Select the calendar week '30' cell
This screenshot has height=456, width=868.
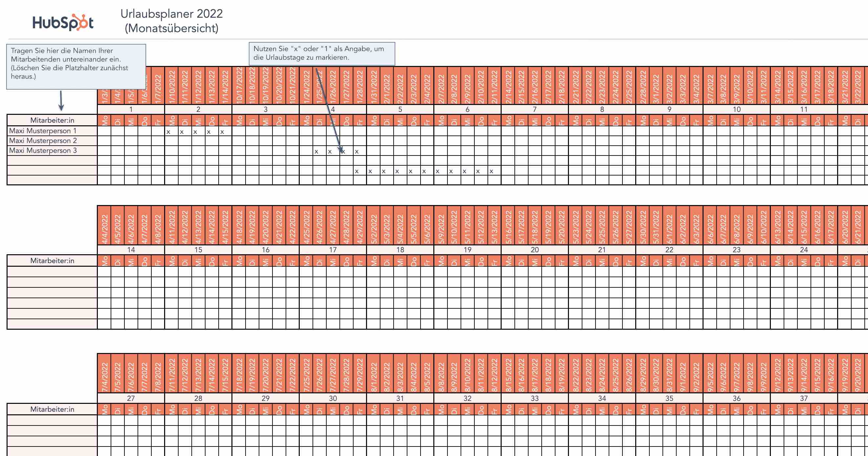(x=333, y=398)
